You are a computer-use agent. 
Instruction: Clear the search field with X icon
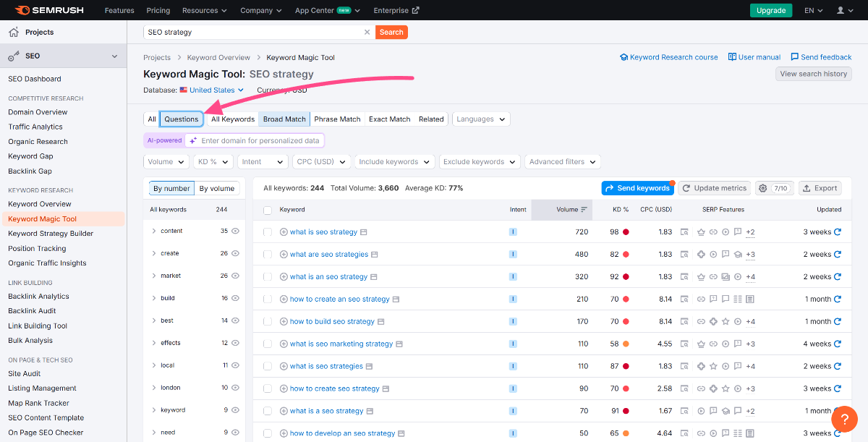coord(367,32)
